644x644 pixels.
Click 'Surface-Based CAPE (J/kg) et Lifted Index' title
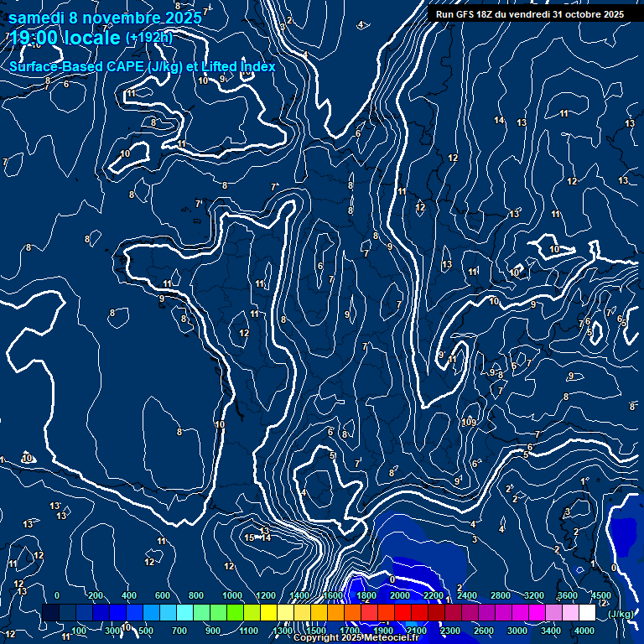click(142, 66)
